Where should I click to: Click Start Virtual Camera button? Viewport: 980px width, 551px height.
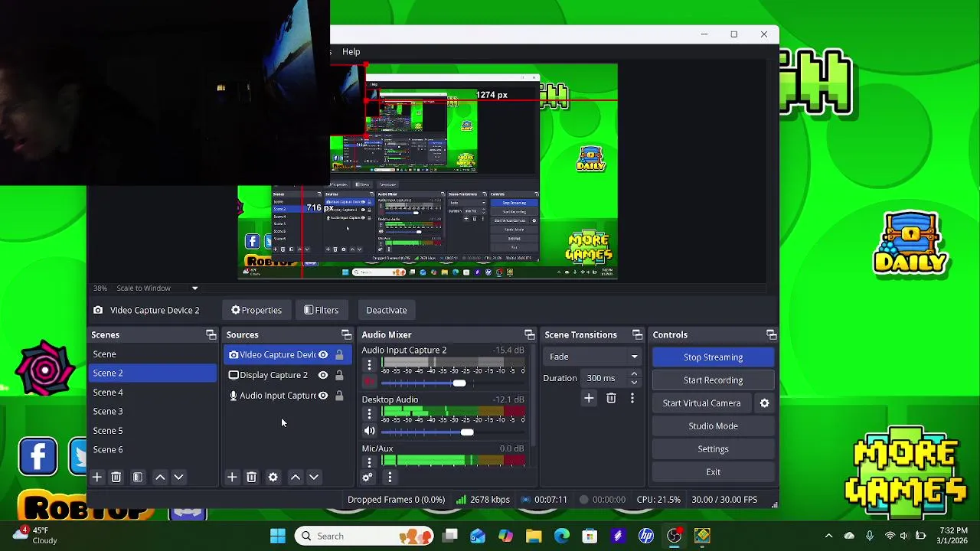[701, 403]
